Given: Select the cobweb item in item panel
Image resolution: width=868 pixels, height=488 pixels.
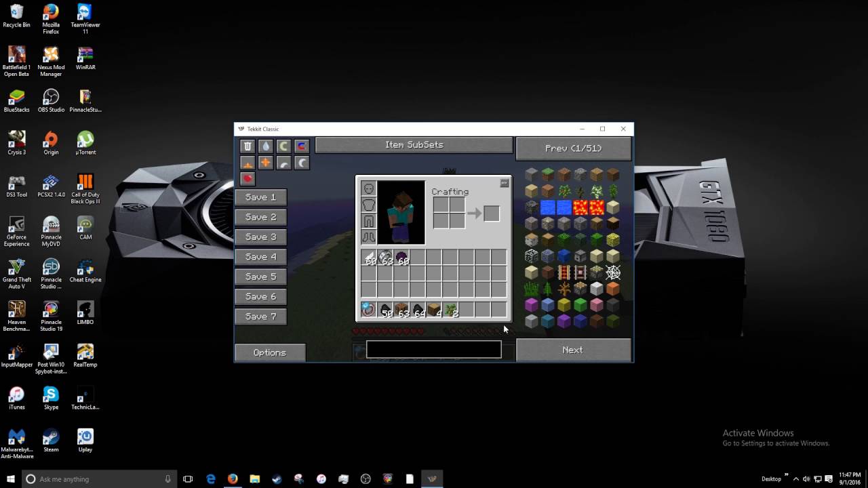Looking at the screenshot, I should click(613, 272).
